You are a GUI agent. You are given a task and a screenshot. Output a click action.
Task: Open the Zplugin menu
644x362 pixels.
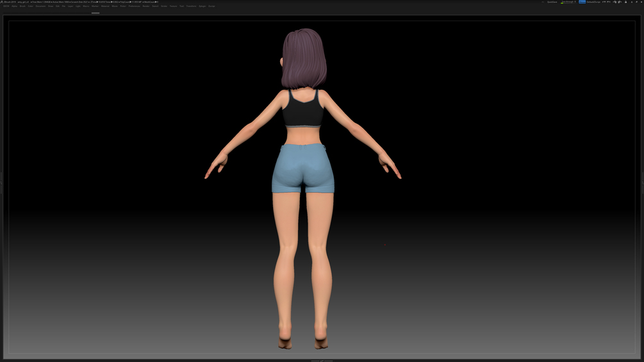coord(202,6)
